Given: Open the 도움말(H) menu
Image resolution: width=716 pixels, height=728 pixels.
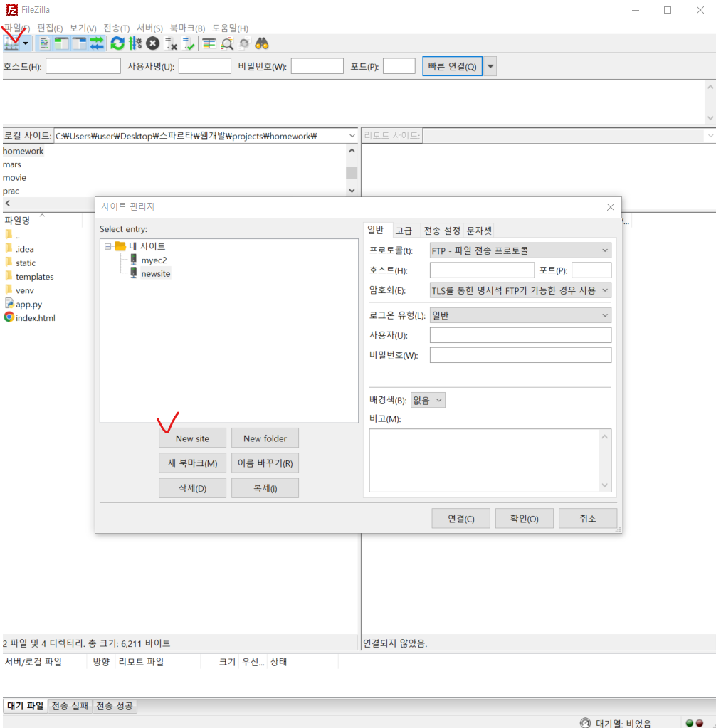Looking at the screenshot, I should (x=230, y=28).
